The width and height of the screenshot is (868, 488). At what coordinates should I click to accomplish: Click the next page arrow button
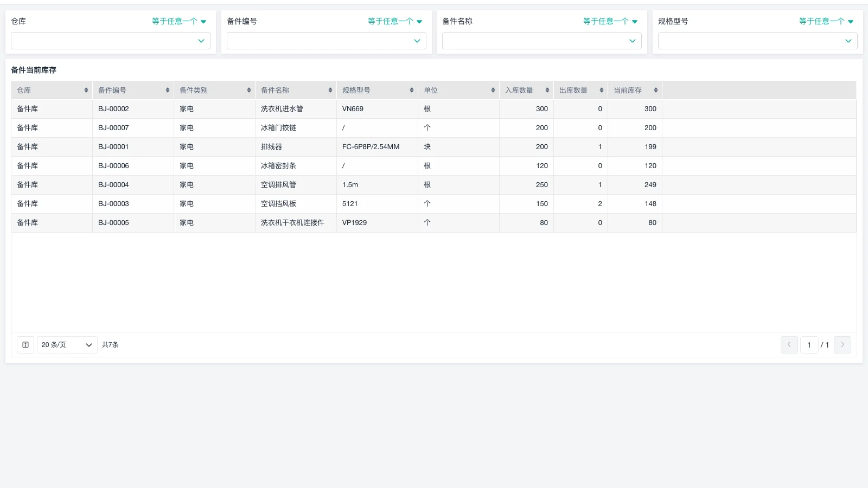coord(843,344)
